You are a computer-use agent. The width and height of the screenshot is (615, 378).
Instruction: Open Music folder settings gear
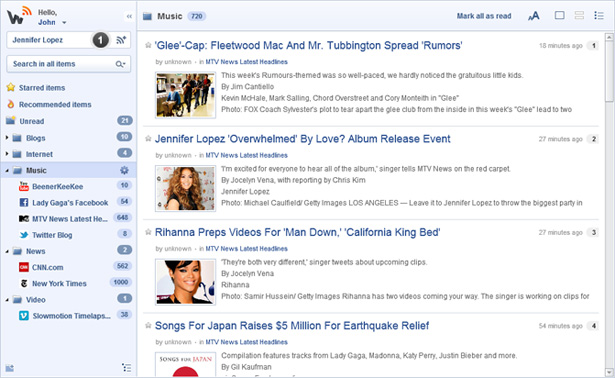click(124, 170)
